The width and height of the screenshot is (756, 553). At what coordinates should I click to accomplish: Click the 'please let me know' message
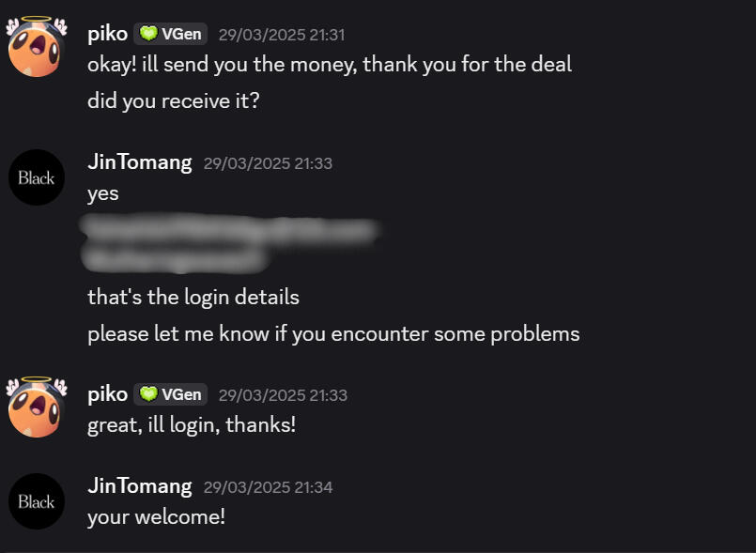pyautogui.click(x=333, y=333)
